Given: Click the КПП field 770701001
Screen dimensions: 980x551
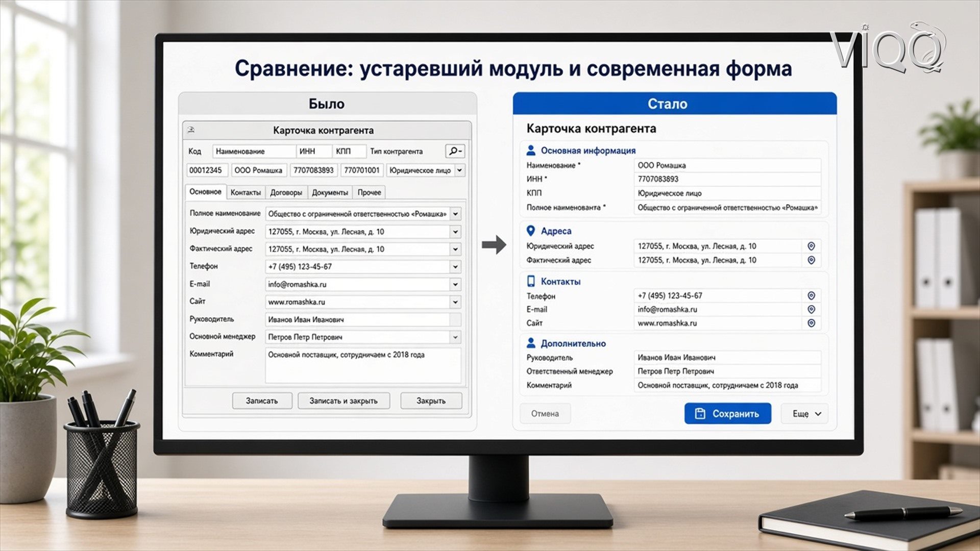Looking at the screenshot, I should coord(361,170).
